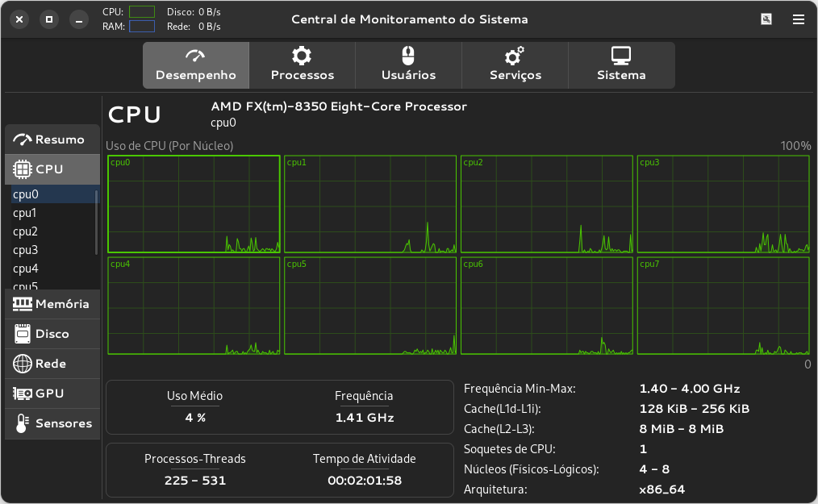View the GPU graphics card panel
Screen dimensions: 818x504
coord(52,394)
